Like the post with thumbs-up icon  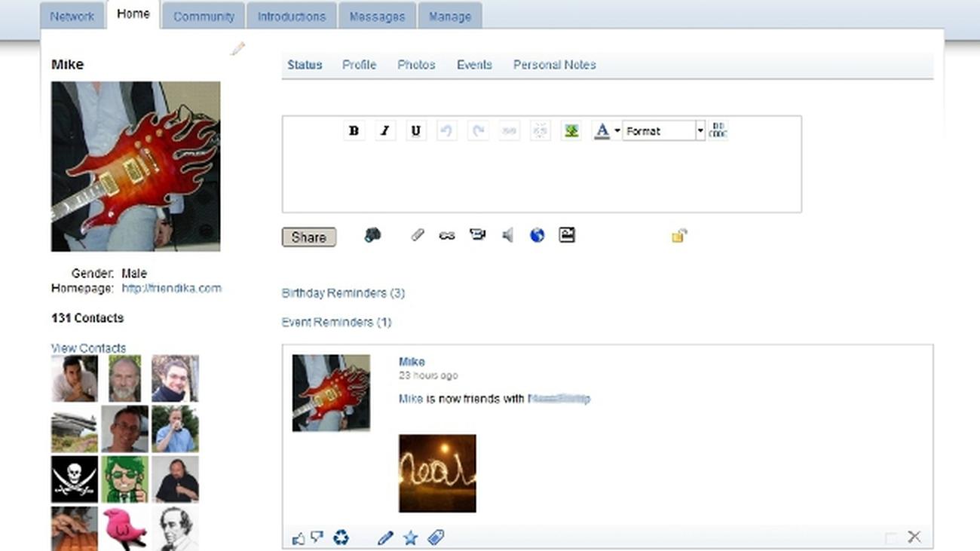click(299, 538)
